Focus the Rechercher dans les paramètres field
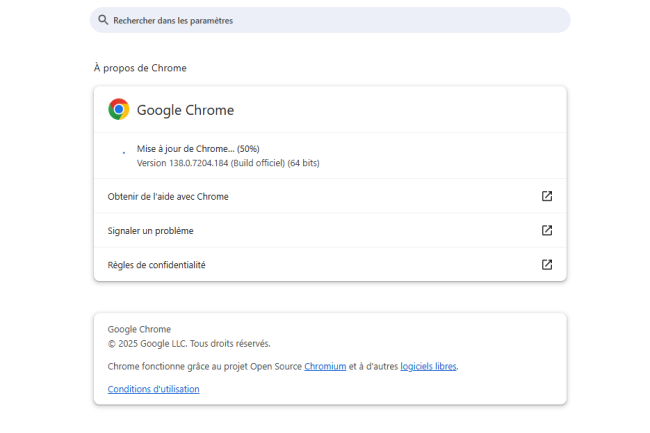Screen dimensions: 650x433 tap(330, 20)
